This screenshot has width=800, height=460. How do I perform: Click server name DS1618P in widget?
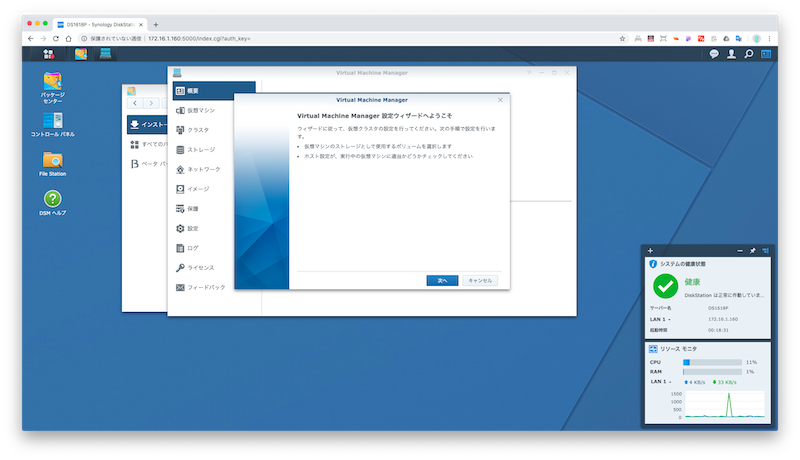coord(718,308)
